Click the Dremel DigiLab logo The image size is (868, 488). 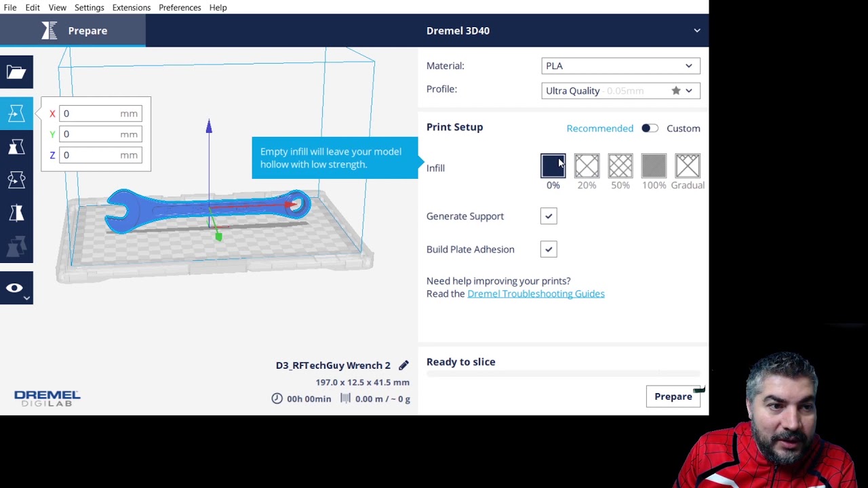[47, 399]
